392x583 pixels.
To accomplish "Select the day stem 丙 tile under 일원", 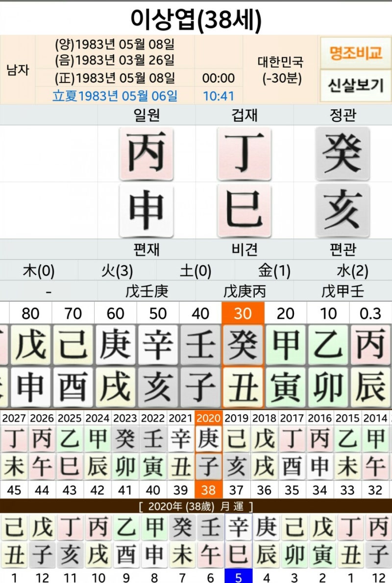I will [147, 153].
